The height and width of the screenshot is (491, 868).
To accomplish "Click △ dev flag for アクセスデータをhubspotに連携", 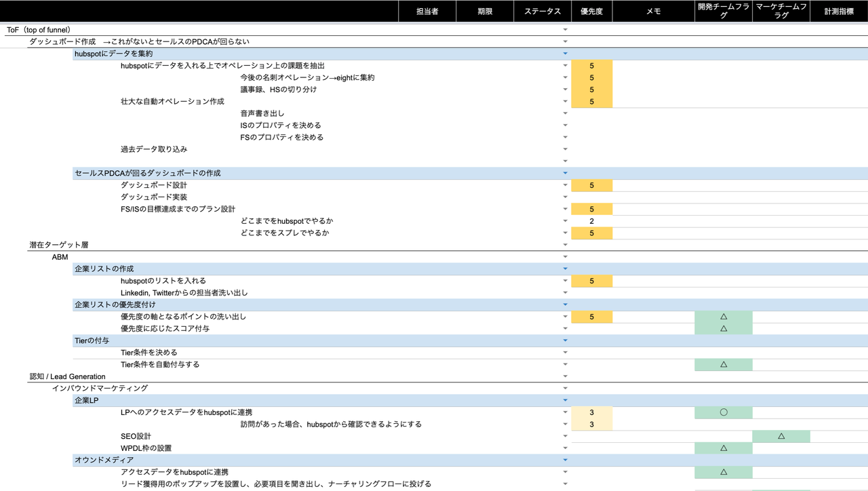I will point(724,472).
